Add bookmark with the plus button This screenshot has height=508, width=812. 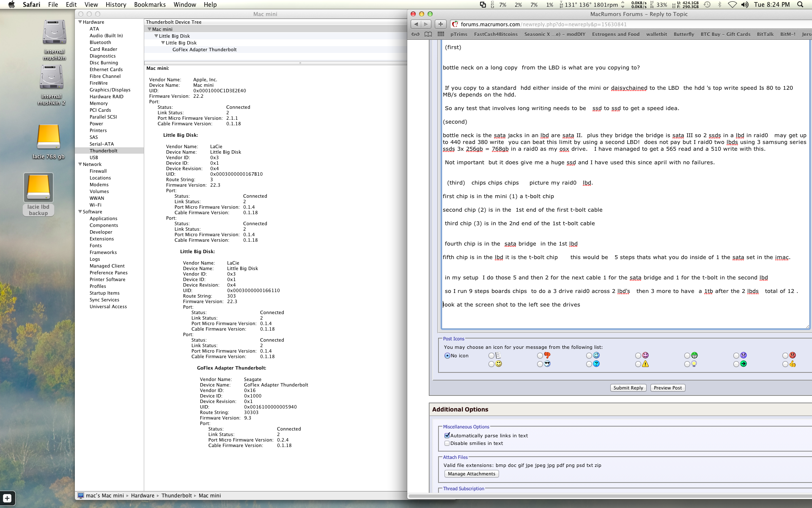point(440,24)
